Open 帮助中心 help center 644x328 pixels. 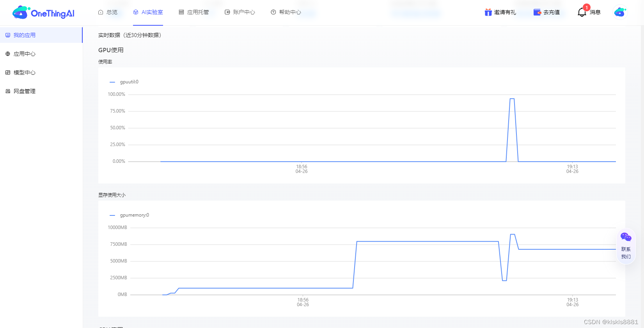pos(286,12)
